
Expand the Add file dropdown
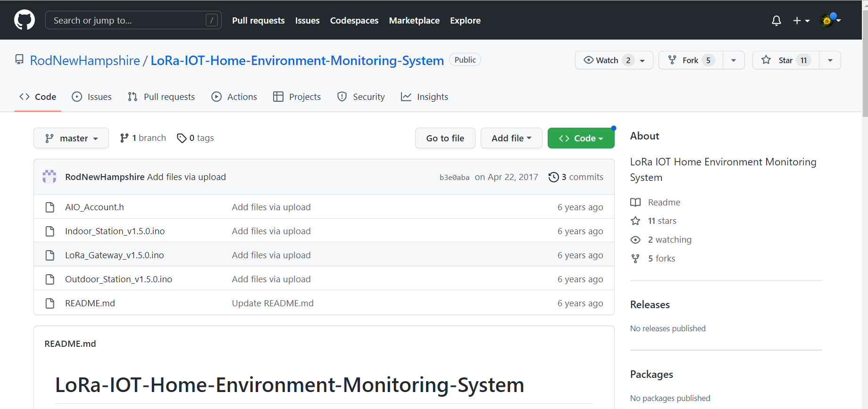pos(511,138)
